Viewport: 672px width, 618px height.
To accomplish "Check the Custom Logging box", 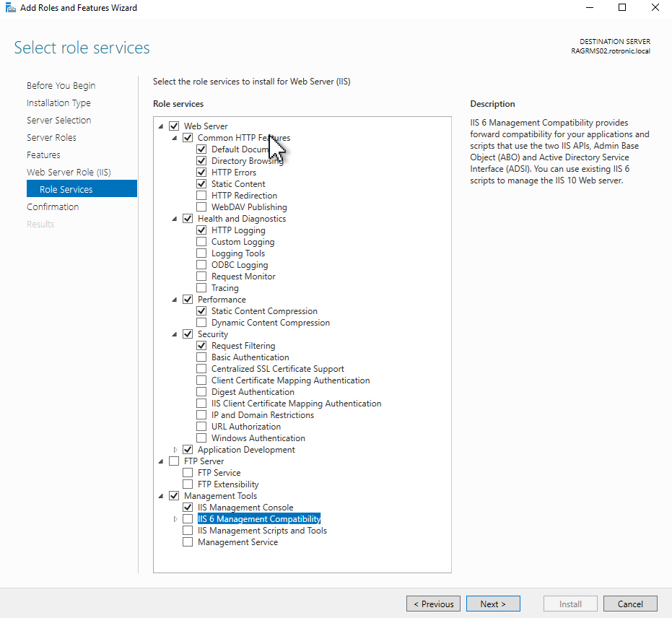I will [201, 242].
